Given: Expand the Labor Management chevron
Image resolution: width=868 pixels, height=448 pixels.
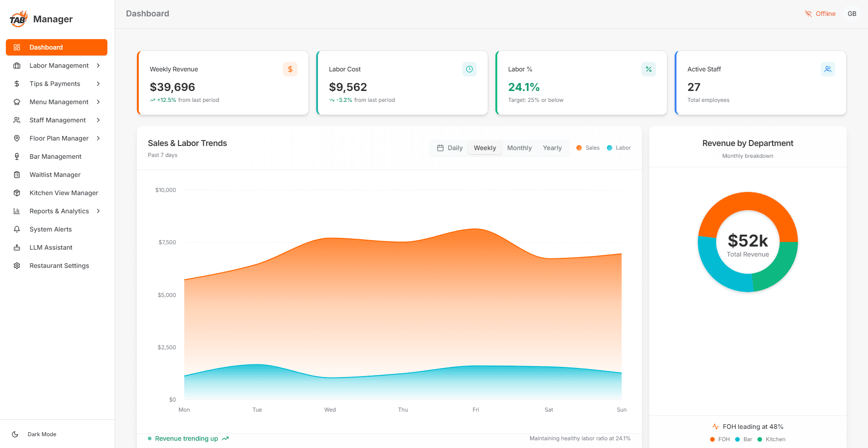Looking at the screenshot, I should 98,65.
